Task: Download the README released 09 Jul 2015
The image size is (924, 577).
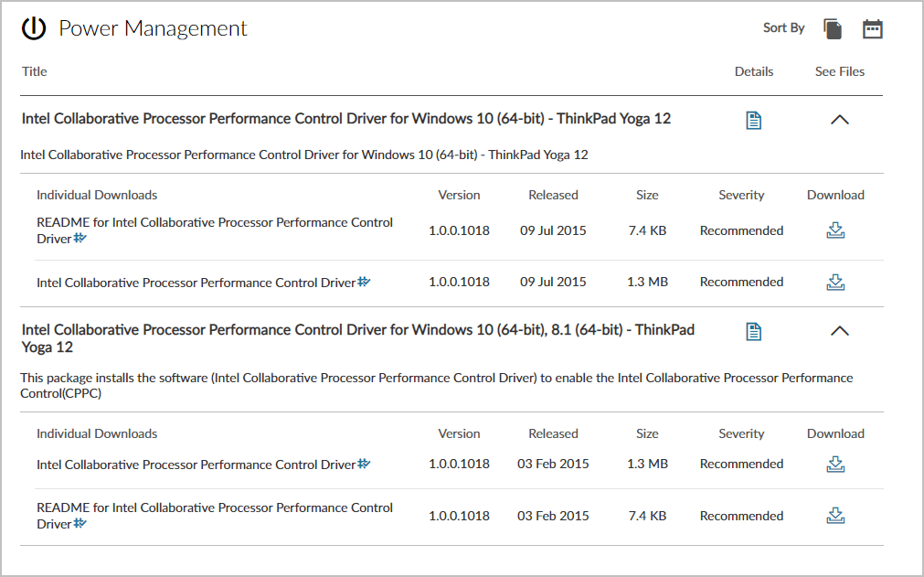Action: pyautogui.click(x=835, y=230)
